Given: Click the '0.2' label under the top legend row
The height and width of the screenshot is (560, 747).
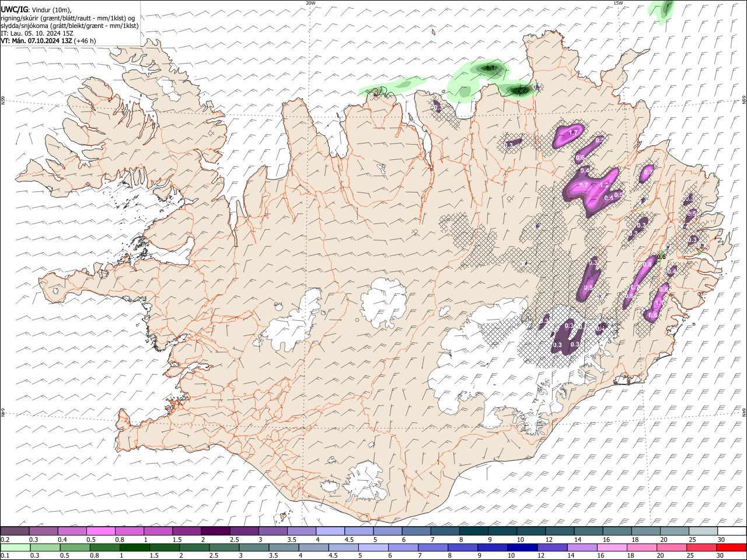Looking at the screenshot, I should tap(5, 540).
